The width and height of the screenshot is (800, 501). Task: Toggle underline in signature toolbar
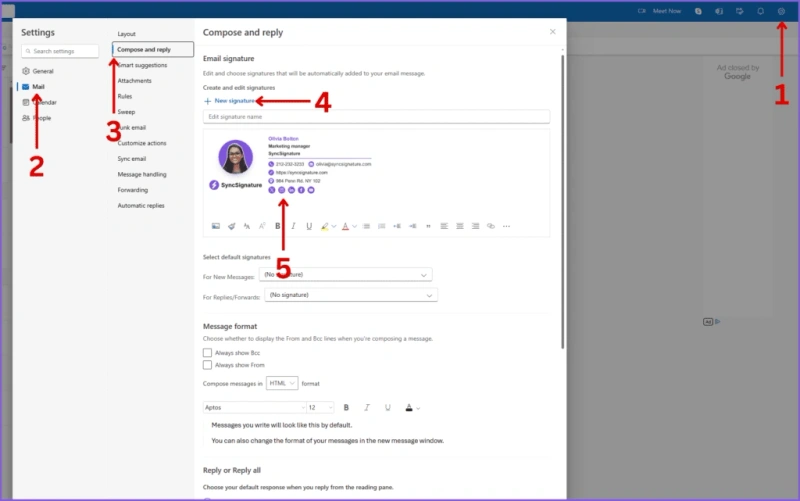[309, 226]
